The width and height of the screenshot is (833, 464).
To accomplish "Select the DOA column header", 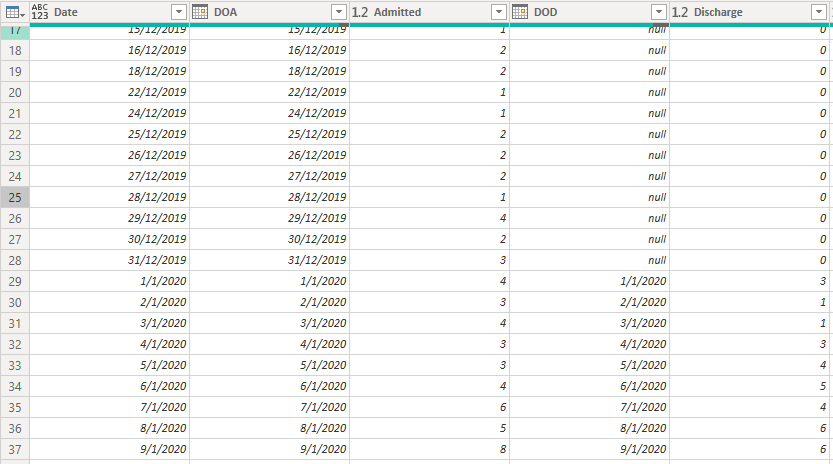I will pyautogui.click(x=269, y=12).
